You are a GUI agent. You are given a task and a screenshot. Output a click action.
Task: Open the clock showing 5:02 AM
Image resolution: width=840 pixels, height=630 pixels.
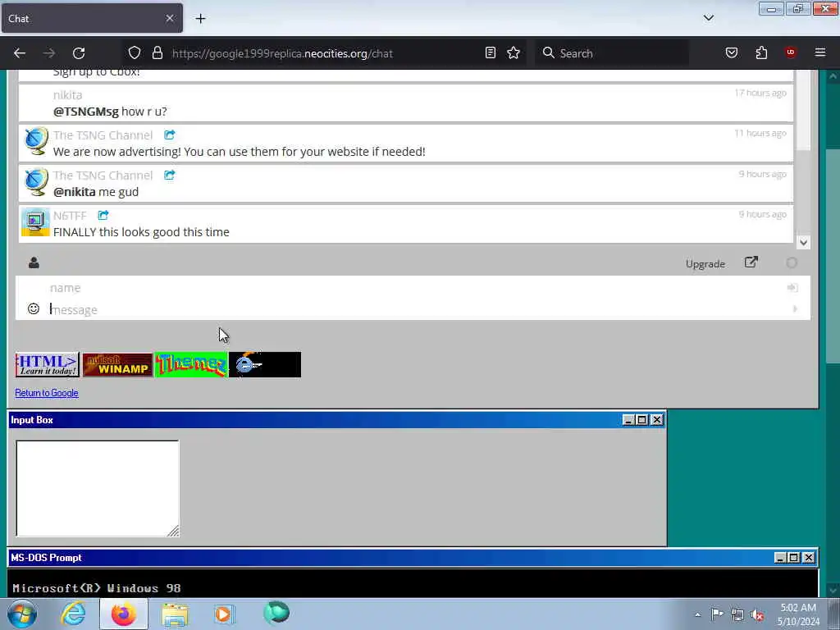pos(798,614)
